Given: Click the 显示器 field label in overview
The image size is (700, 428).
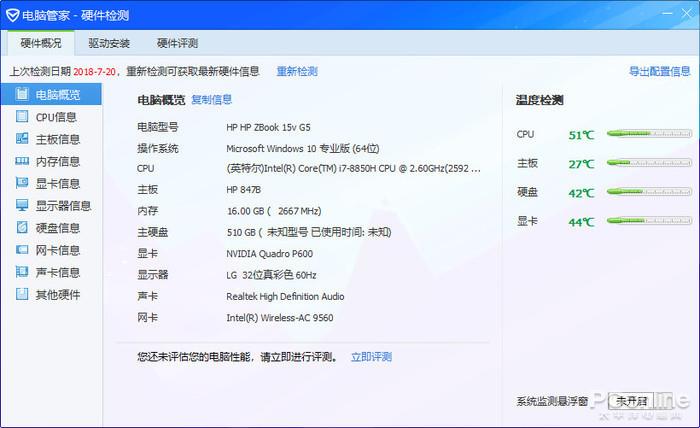Looking at the screenshot, I should 153,275.
